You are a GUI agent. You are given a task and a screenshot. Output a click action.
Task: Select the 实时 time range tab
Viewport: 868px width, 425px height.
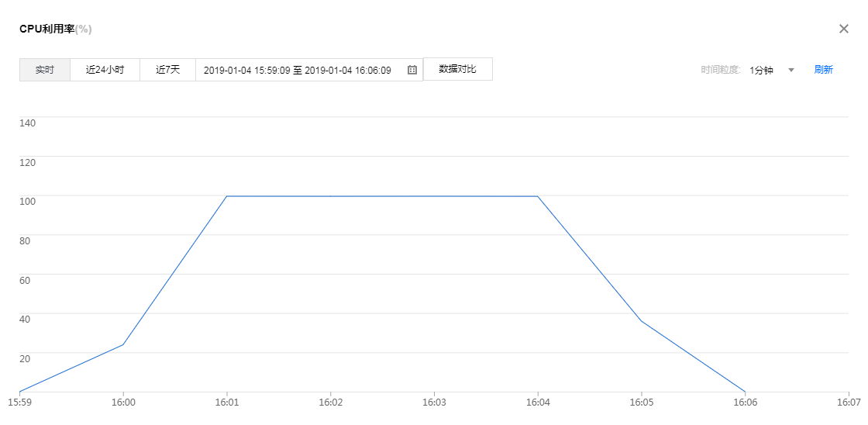(x=45, y=70)
